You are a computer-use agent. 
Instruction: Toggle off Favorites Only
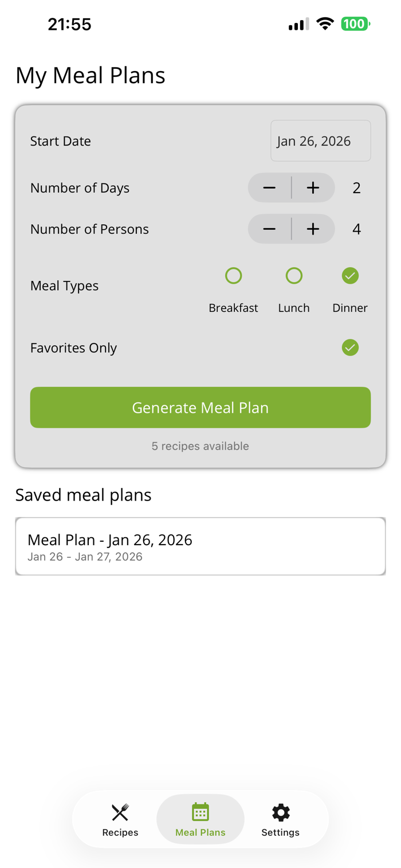pos(350,347)
